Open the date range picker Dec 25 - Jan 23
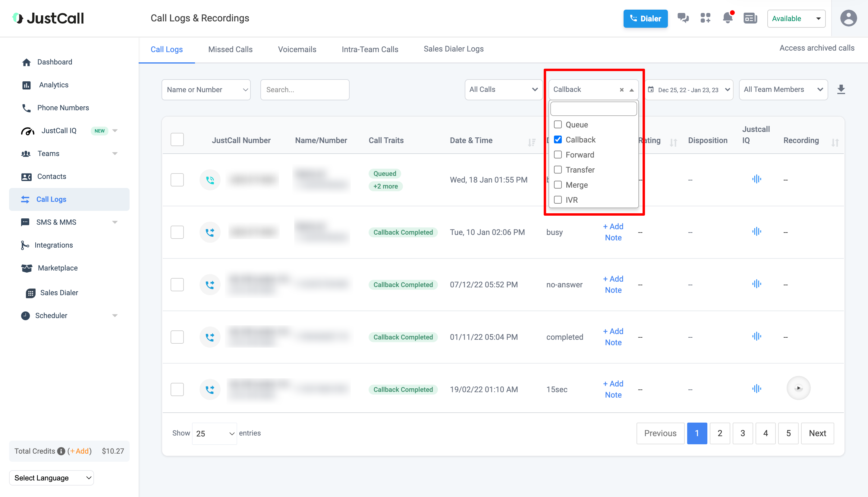The width and height of the screenshot is (868, 497). (689, 90)
